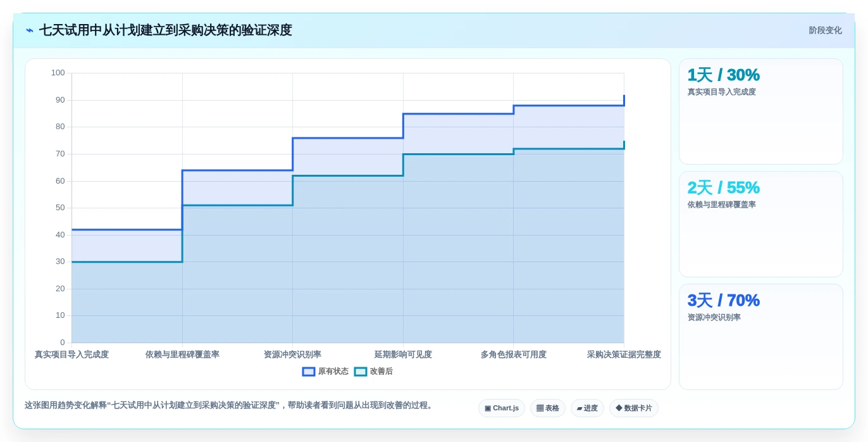Click the 原有状态 blue legend swatch

coord(309,372)
